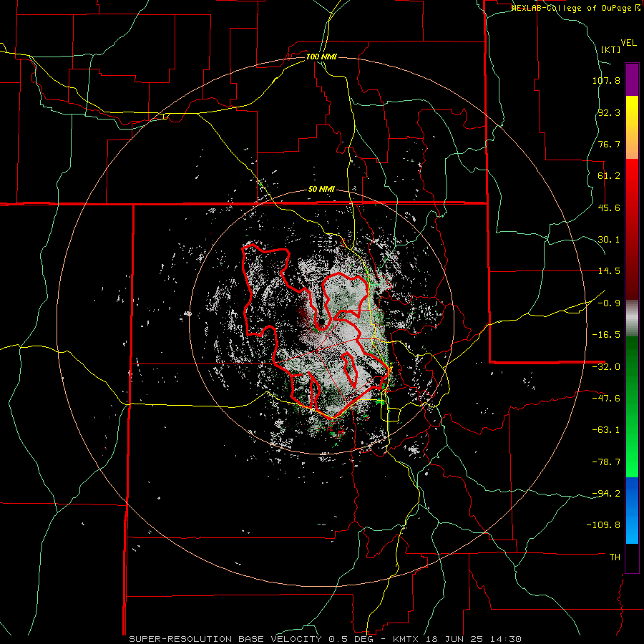Click the [KT] units label
Image resolution: width=644 pixels, height=644 pixels.
[x=610, y=49]
